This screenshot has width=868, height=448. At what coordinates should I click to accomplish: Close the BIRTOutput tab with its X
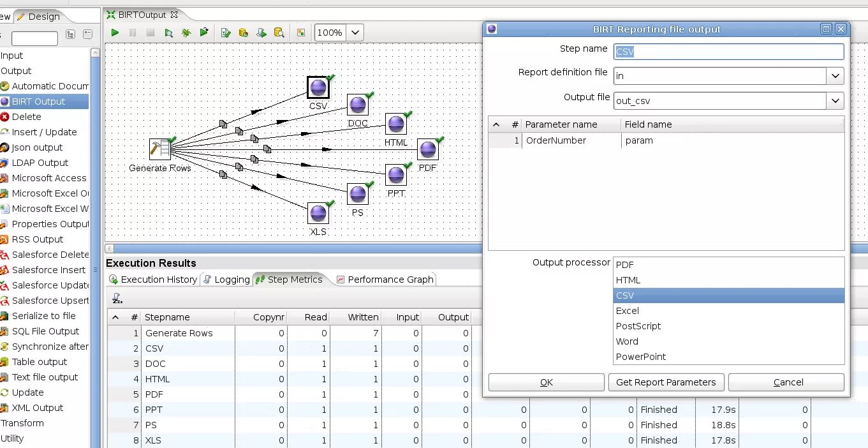click(x=174, y=14)
